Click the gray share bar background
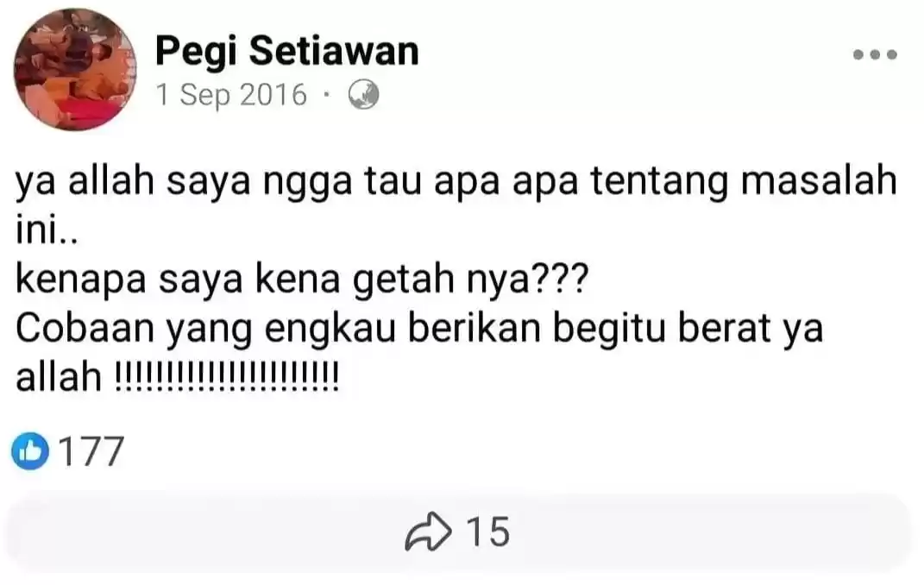The image size is (924, 585). click(458, 532)
